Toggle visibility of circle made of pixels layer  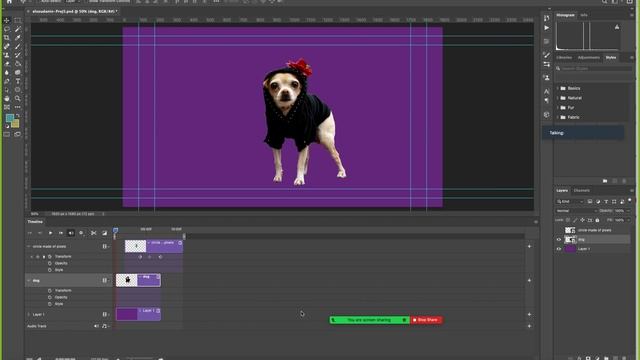pyautogui.click(x=559, y=230)
